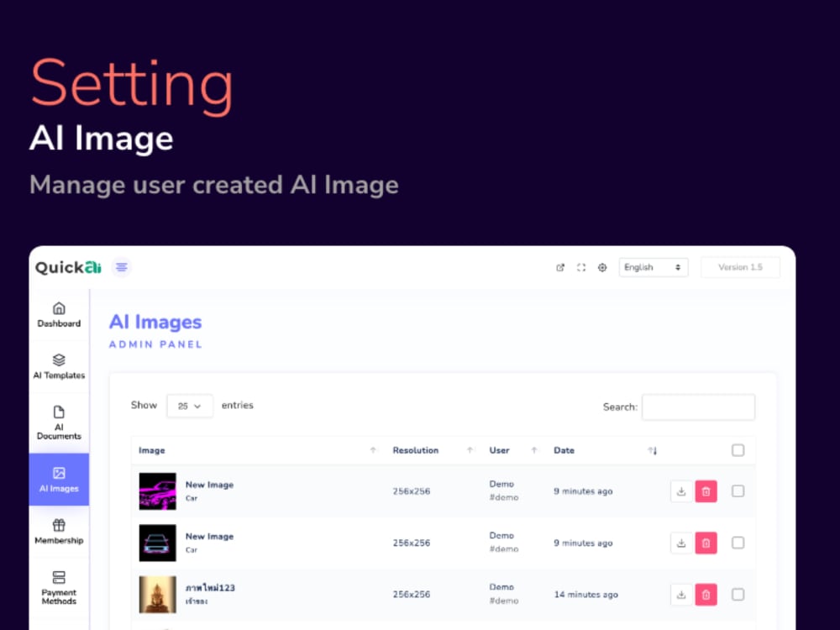Select AI Templates in the sidebar
Viewport: 840px width, 630px height.
(x=58, y=367)
